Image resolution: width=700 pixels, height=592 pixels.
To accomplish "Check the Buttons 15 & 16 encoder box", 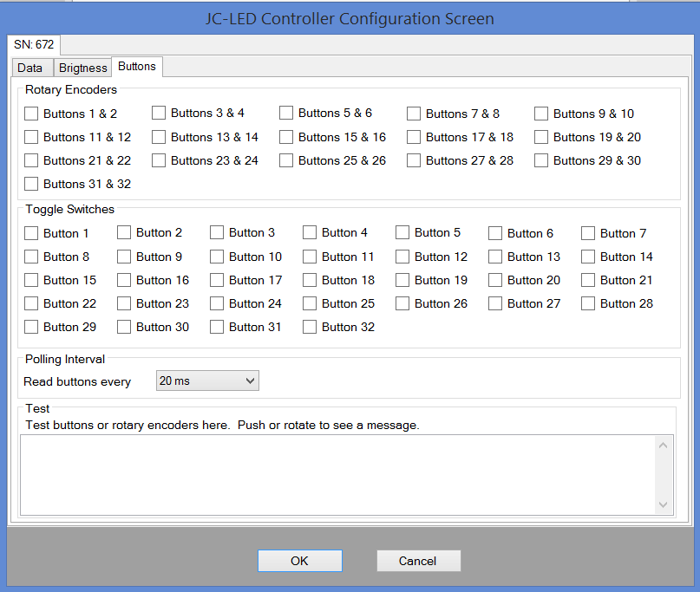I will click(287, 137).
